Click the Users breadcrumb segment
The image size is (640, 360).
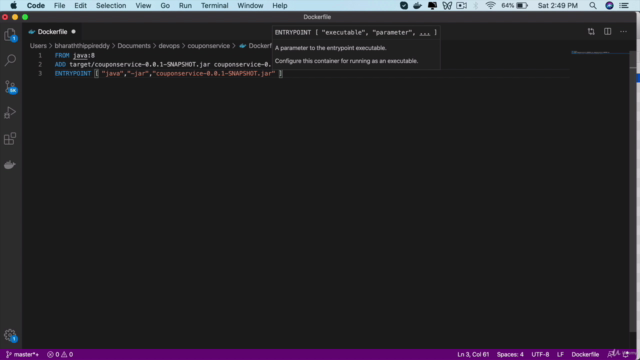38,46
